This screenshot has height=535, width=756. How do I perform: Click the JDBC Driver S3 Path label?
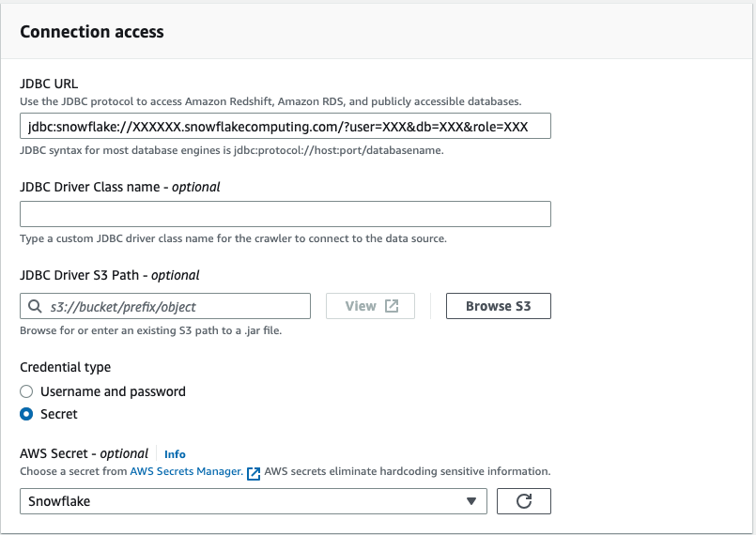110,275
